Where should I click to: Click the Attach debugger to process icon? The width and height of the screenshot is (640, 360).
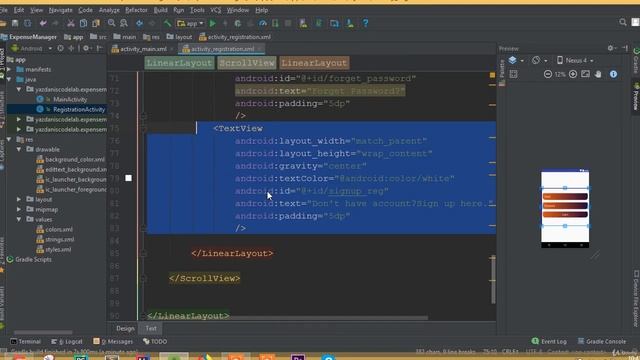click(275, 24)
